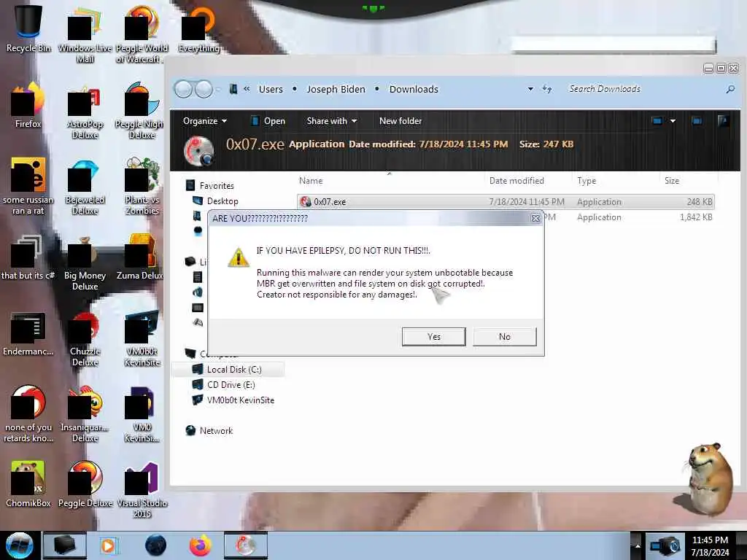Close the 'ARE YOU????' dialog
Screen dimensions: 747x560
[x=535, y=218]
